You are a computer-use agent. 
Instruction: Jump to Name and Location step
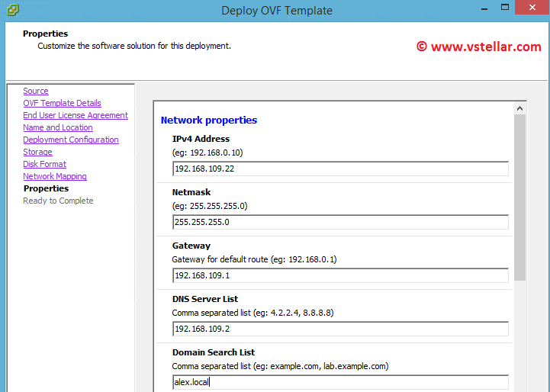pos(58,127)
